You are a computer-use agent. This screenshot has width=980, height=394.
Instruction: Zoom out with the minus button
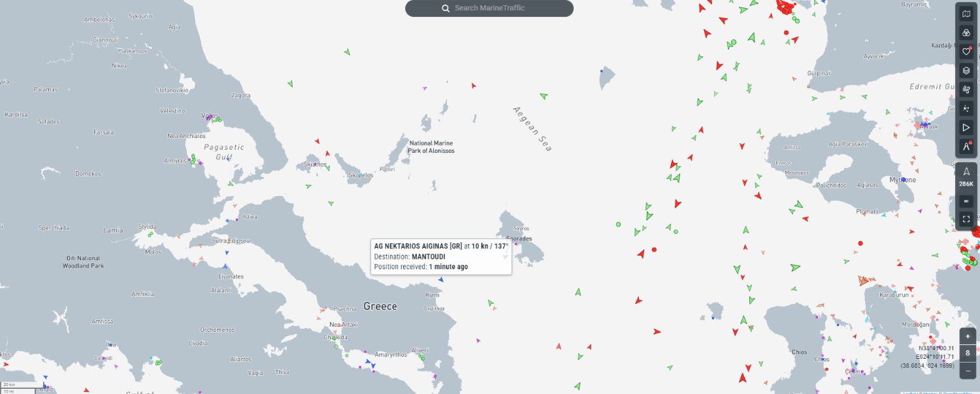(x=968, y=370)
